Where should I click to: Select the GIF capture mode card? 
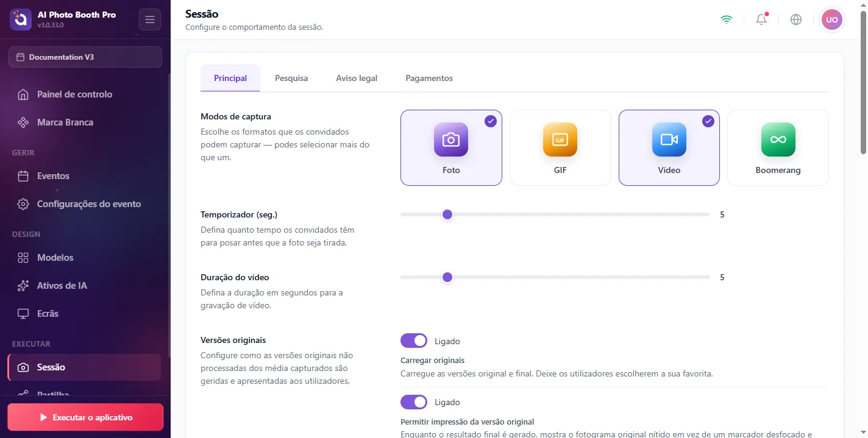(560, 147)
